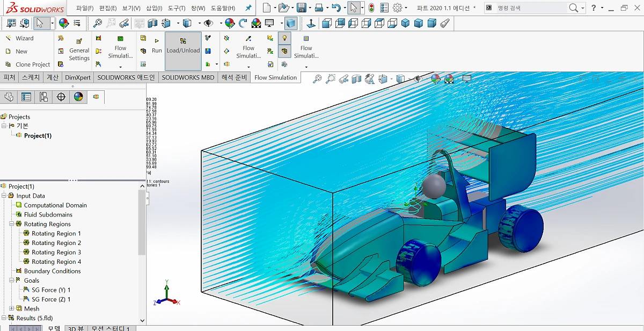Viewport: 644px width, 331px height.
Task: Click Previous View icon in the second toolbar row
Action: 124,23
